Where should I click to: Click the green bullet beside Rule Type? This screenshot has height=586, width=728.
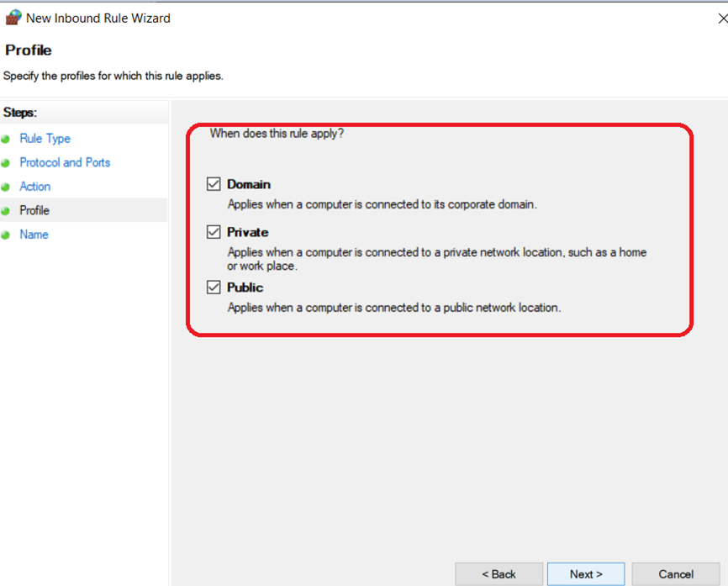coord(6,139)
